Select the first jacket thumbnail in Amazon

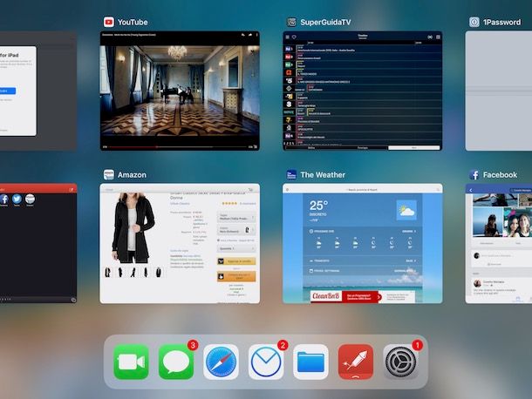[107, 272]
